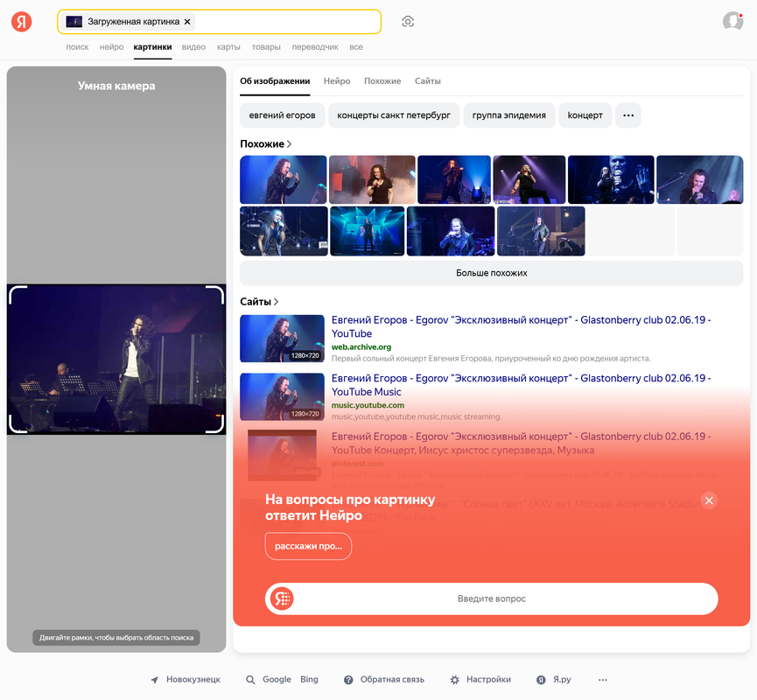This screenshot has height=700, width=757.
Task: Open the web.archive.org result title link
Action: pos(521,327)
